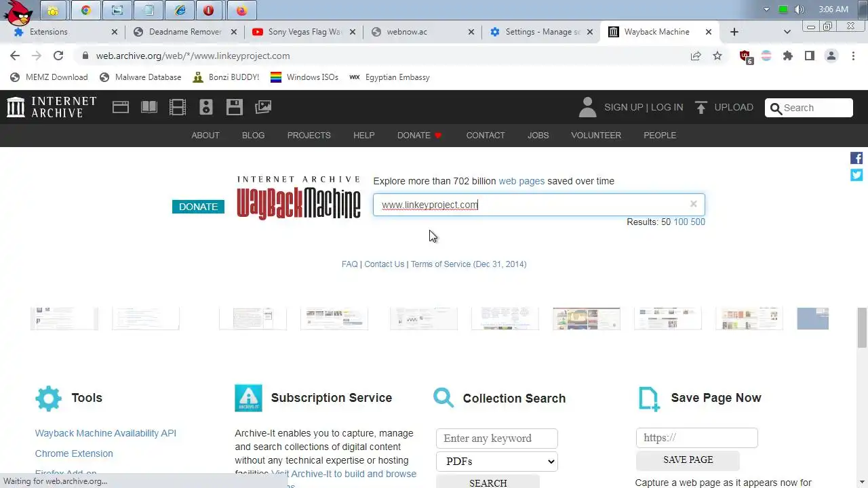This screenshot has width=868, height=488.
Task: Click the Archive-It subscription icon
Action: point(248,398)
